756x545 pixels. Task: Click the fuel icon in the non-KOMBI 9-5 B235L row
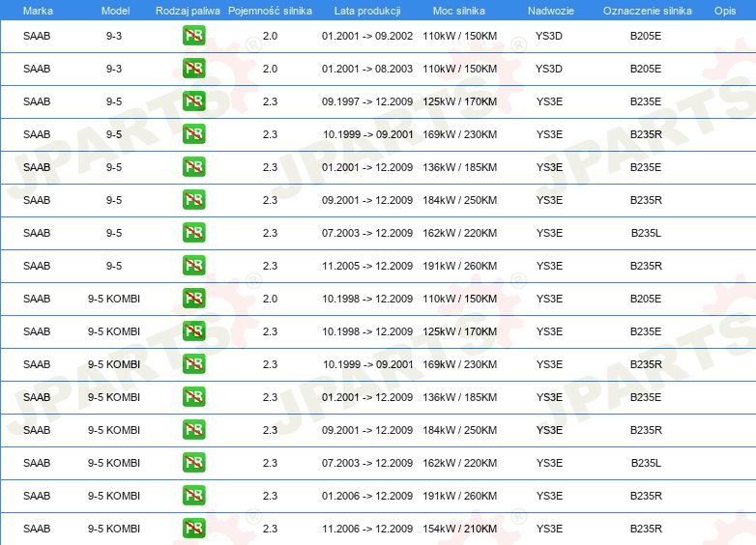(193, 233)
